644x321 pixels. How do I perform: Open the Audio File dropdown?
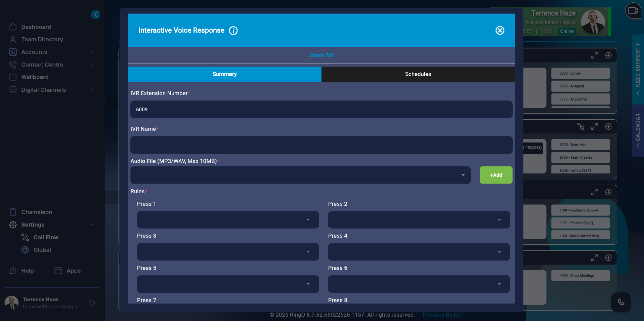coord(300,175)
